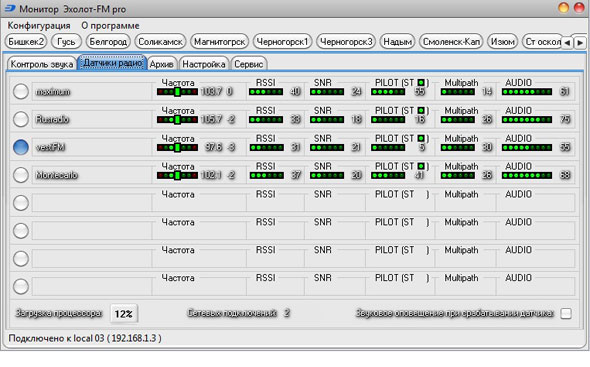
Task: Choose the Магнитогрск location button
Action: [220, 41]
